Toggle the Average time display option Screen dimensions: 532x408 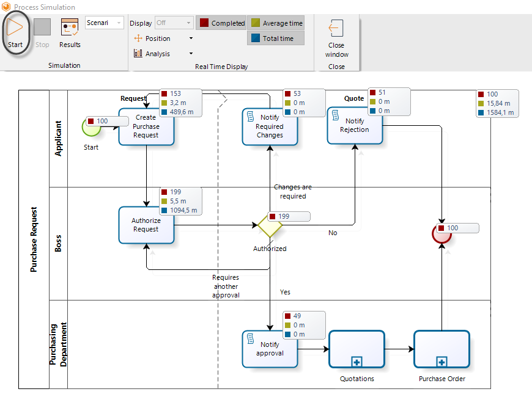pos(276,23)
